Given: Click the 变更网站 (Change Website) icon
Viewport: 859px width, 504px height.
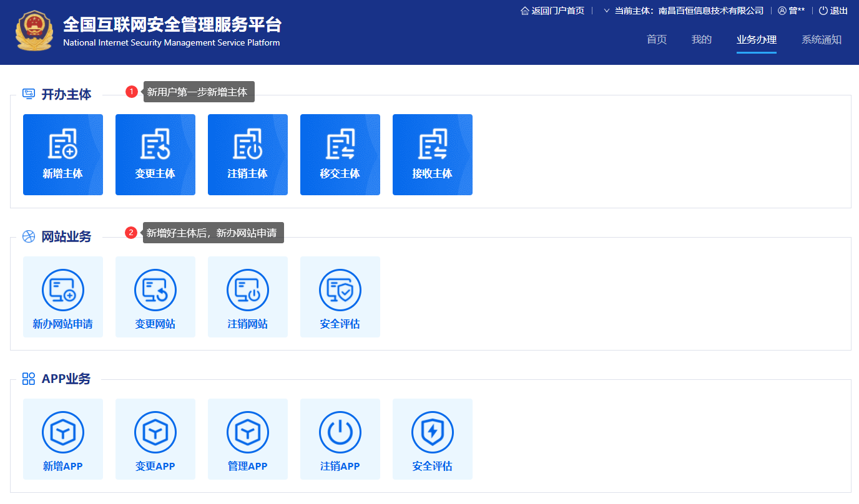Looking at the screenshot, I should [155, 297].
